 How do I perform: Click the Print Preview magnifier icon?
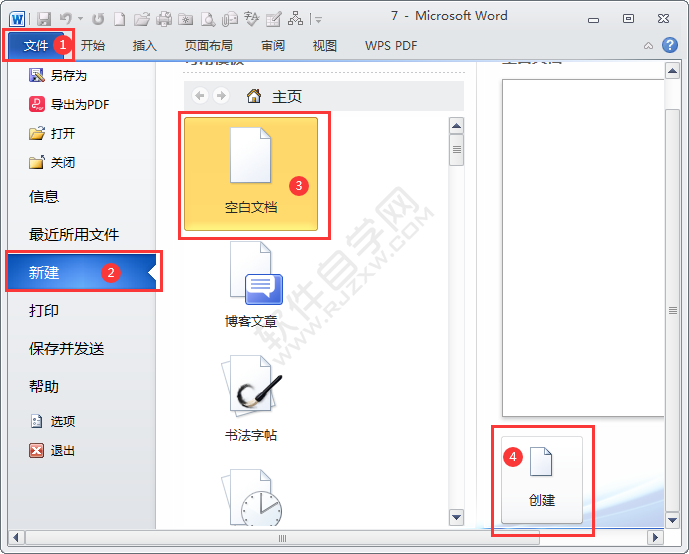pyautogui.click(x=208, y=19)
